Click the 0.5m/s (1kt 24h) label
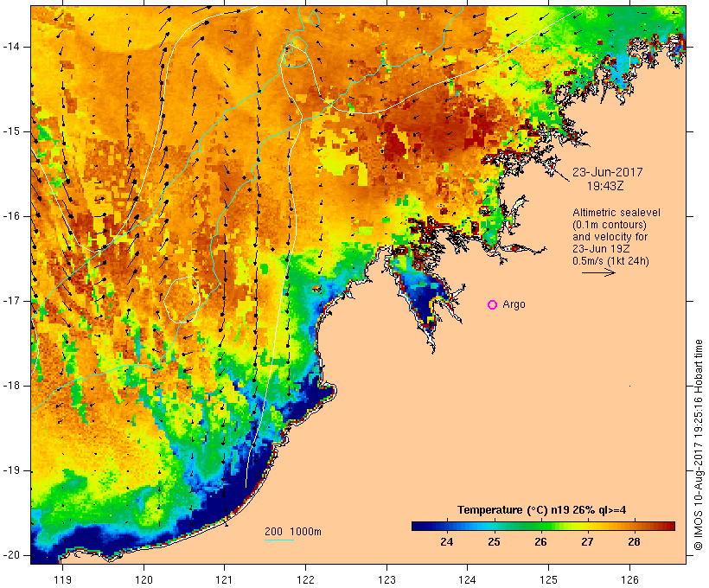The width and height of the screenshot is (709, 588). (x=610, y=261)
